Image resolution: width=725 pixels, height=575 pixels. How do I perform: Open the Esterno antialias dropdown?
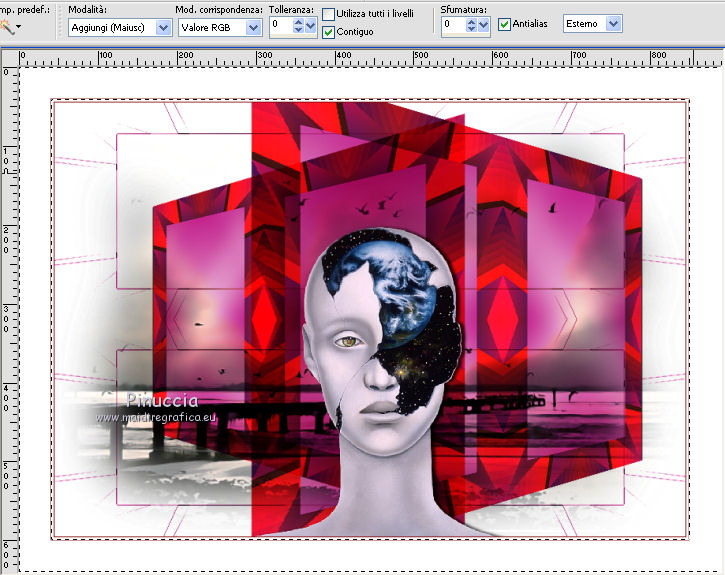coord(592,24)
